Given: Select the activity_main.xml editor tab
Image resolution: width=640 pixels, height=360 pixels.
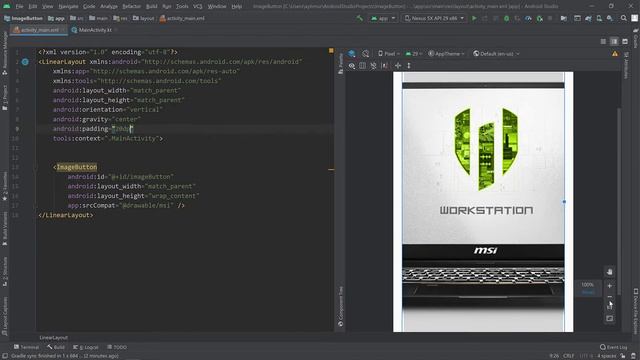Looking at the screenshot, I should (x=39, y=30).
